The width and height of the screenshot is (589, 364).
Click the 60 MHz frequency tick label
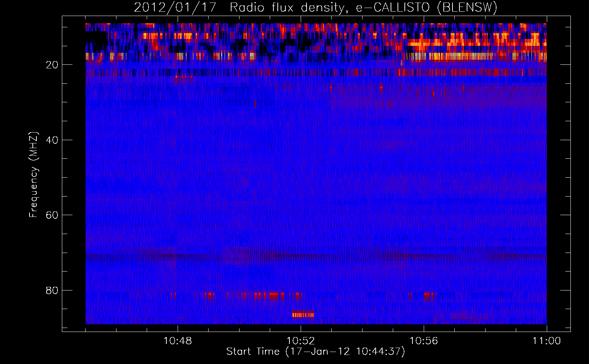click(x=52, y=215)
